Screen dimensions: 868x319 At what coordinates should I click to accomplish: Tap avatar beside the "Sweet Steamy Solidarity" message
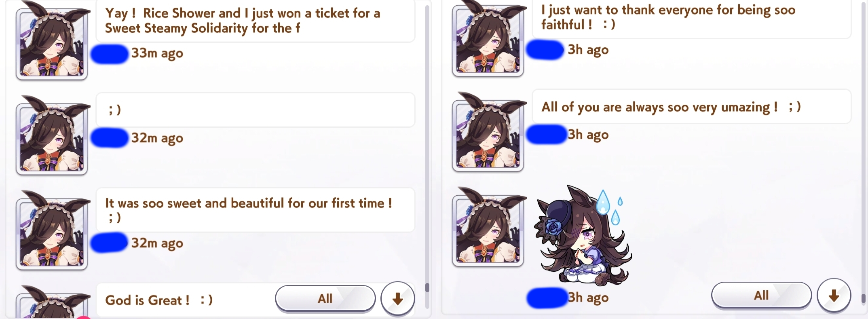52,41
